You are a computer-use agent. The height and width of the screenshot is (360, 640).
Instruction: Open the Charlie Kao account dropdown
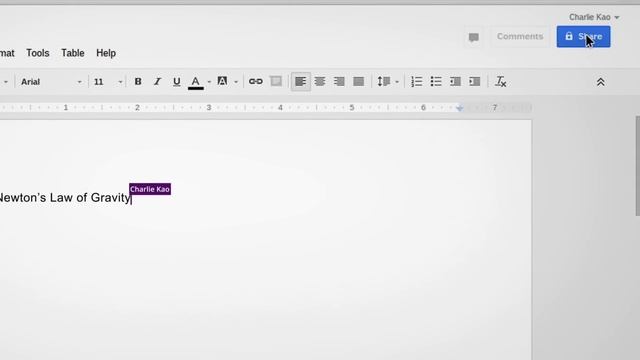(x=594, y=17)
